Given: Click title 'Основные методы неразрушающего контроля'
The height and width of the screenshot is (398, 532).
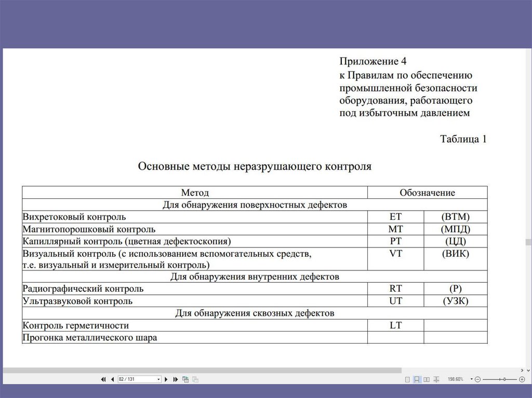Looking at the screenshot, I should pyautogui.click(x=255, y=167).
